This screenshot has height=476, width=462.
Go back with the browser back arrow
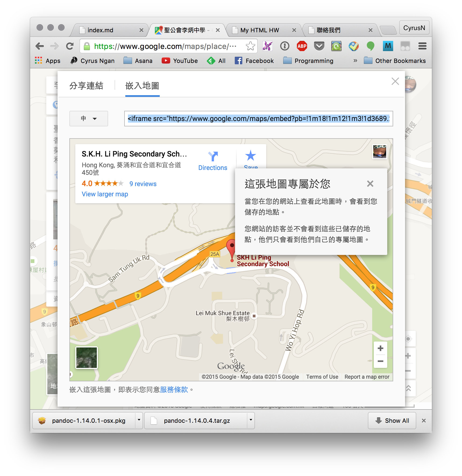click(40, 46)
